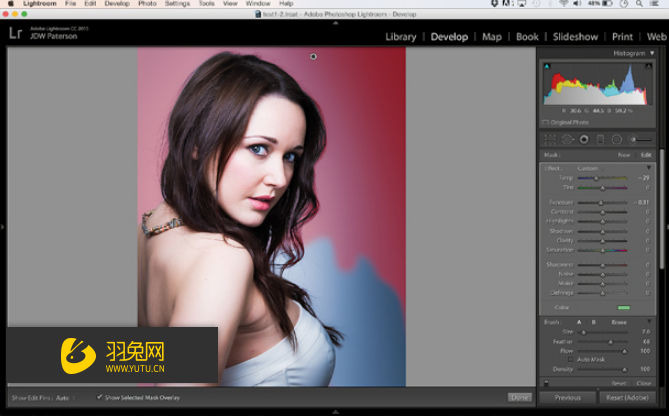Switch to the Map module
This screenshot has height=416, width=669.
pos(492,37)
